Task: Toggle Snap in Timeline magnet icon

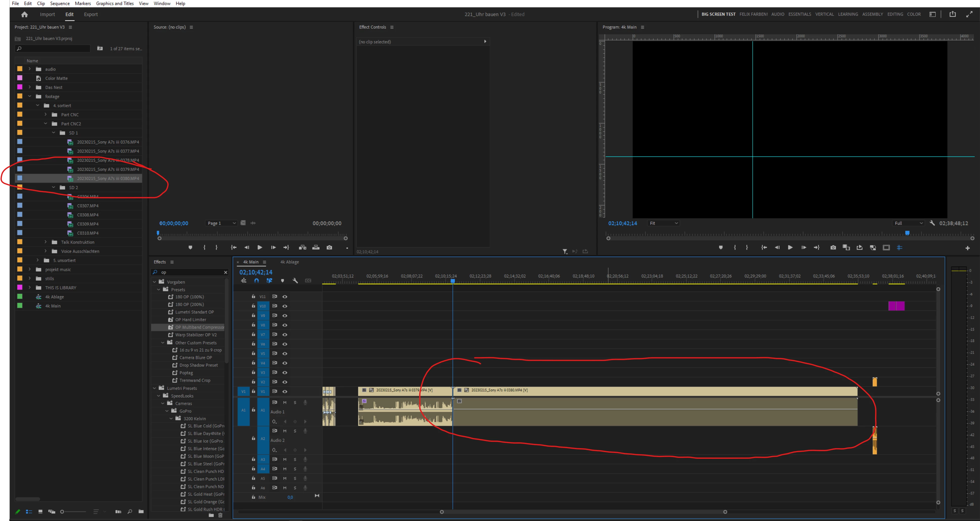Action: point(256,280)
